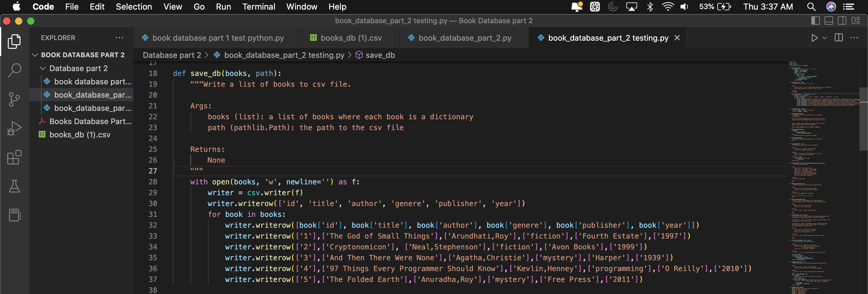868x294 pixels.
Task: Open Run and Debug view
Action: pyautogui.click(x=14, y=128)
